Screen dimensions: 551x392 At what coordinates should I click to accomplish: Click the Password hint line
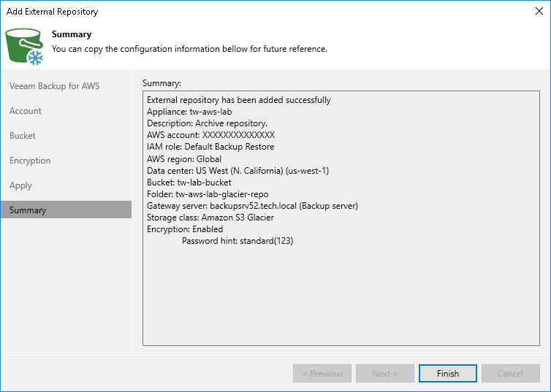237,241
